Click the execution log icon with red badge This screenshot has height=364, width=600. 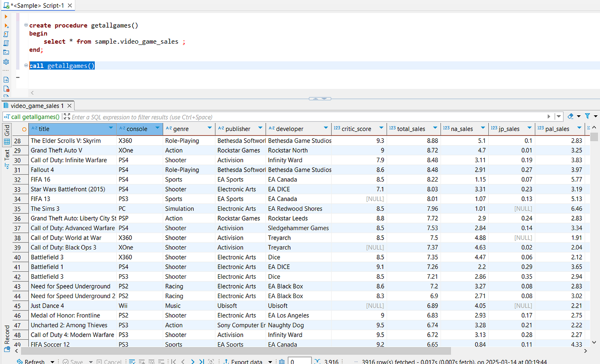click(6, 89)
